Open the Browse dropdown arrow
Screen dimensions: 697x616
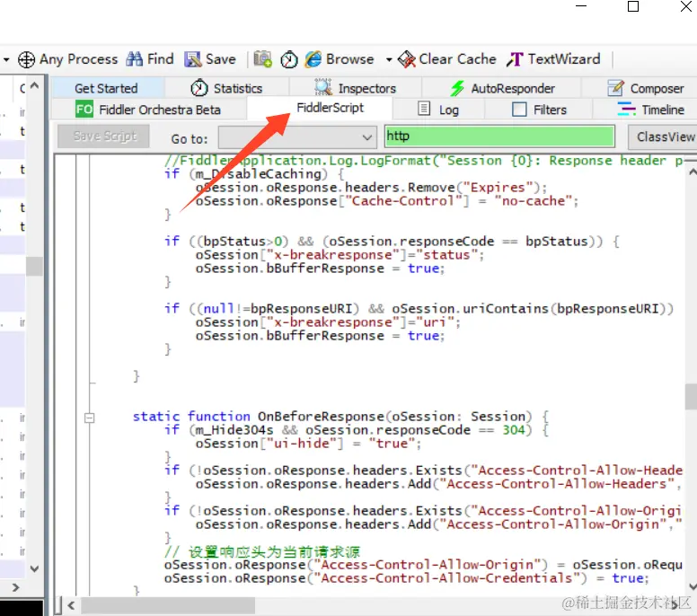tap(389, 59)
